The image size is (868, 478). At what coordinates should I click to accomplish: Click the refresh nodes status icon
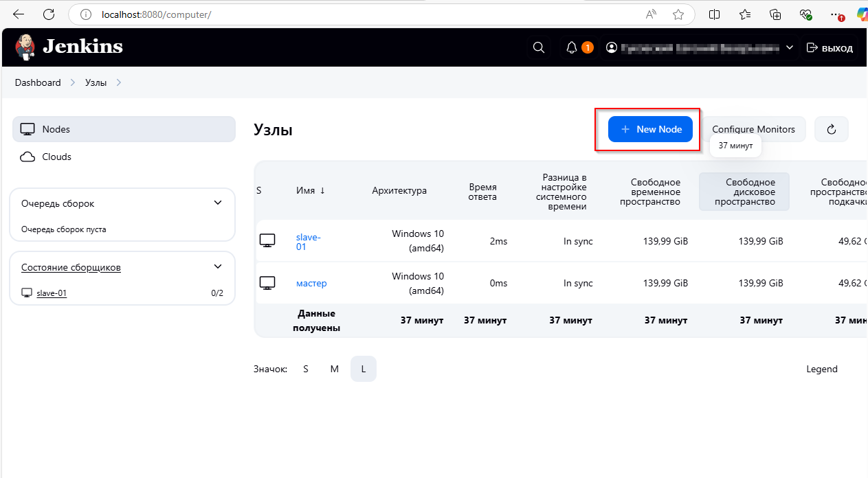(832, 129)
